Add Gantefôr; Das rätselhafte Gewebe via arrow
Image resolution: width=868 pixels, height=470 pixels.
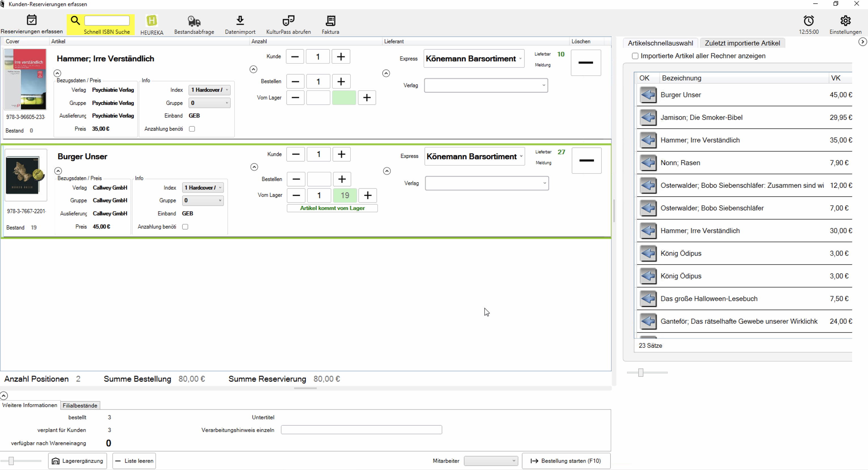tap(648, 321)
